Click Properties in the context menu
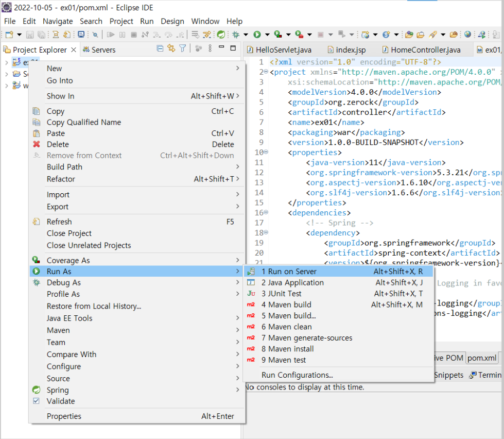 pyautogui.click(x=137, y=416)
